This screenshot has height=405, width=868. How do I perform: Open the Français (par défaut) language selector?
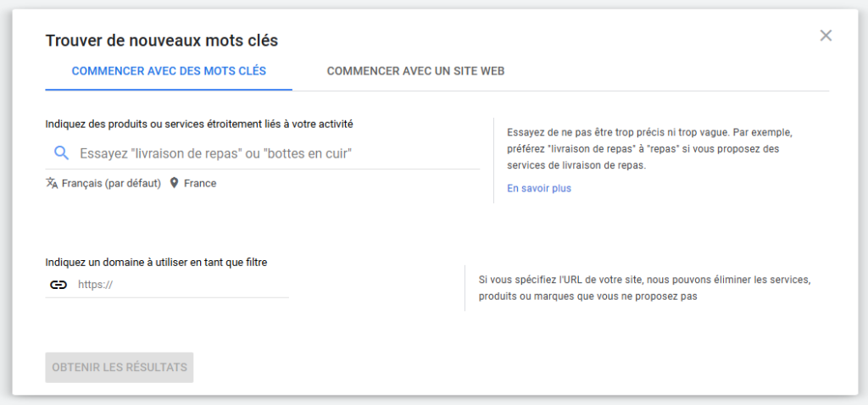pyautogui.click(x=111, y=183)
